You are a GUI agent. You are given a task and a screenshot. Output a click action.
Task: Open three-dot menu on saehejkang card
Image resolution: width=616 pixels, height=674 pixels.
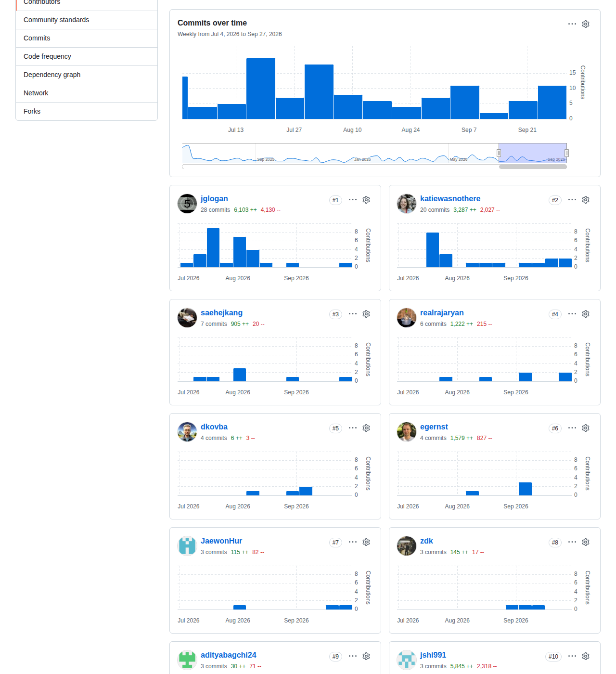click(353, 314)
